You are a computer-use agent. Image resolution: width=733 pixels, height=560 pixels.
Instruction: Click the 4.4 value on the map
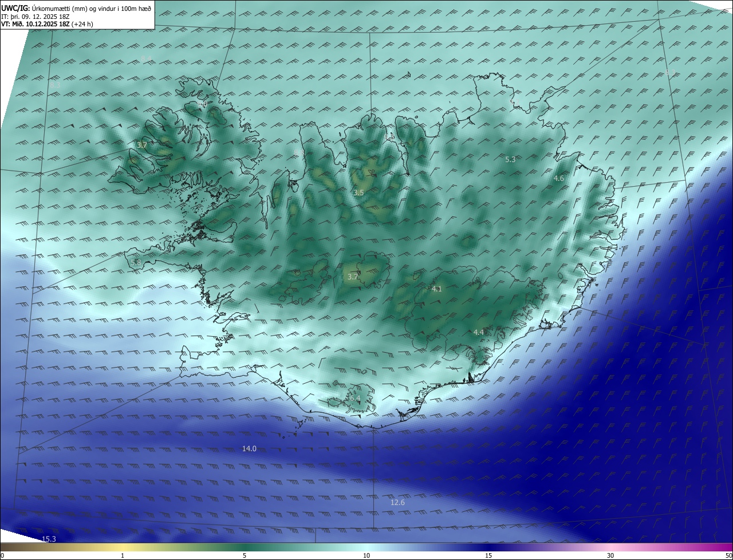coord(479,333)
